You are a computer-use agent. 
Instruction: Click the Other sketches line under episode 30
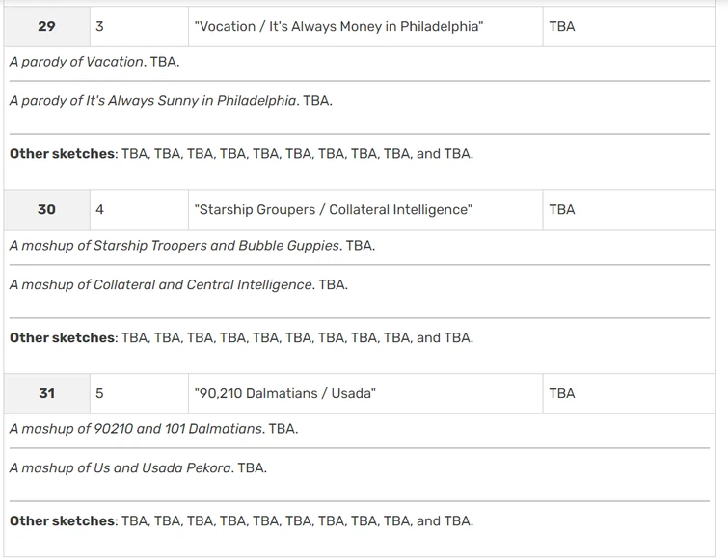241,337
